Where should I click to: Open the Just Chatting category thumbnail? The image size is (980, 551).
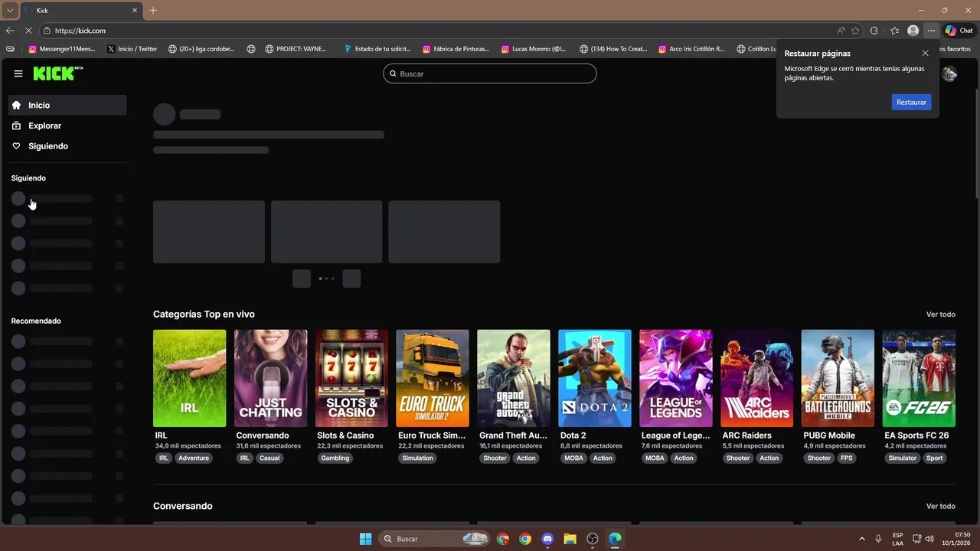[270, 378]
